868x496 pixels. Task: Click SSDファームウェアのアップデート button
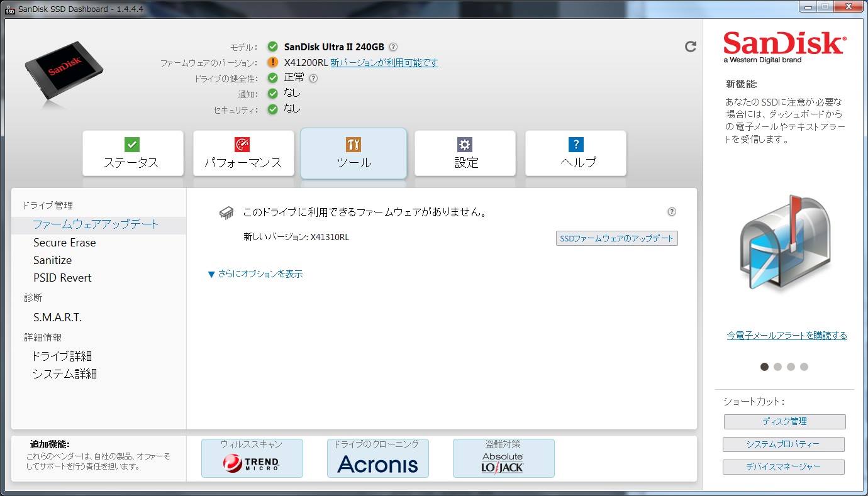click(617, 238)
